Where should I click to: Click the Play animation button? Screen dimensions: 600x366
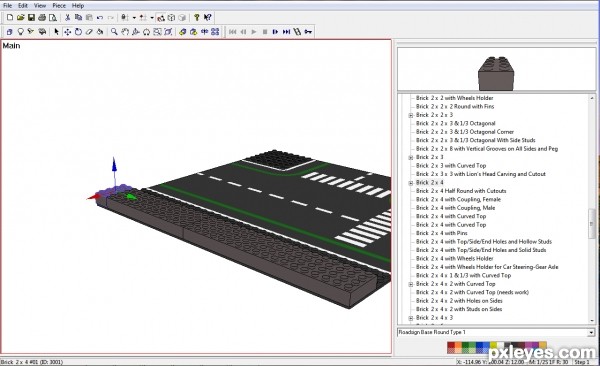(254, 32)
